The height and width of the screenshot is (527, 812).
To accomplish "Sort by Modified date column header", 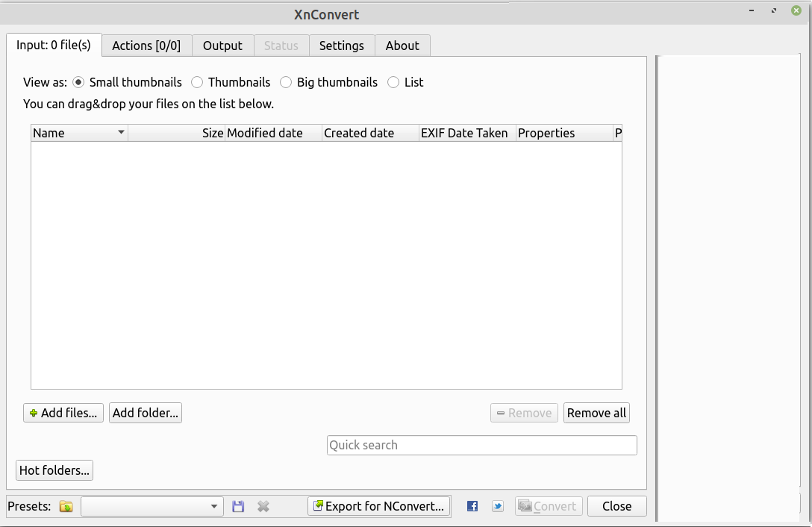I will 273,133.
